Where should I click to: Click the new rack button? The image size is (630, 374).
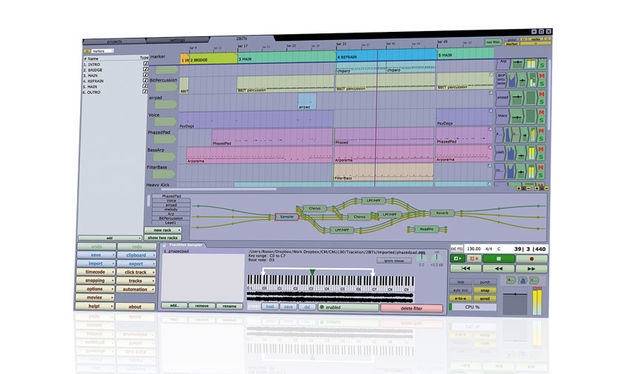click(163, 230)
